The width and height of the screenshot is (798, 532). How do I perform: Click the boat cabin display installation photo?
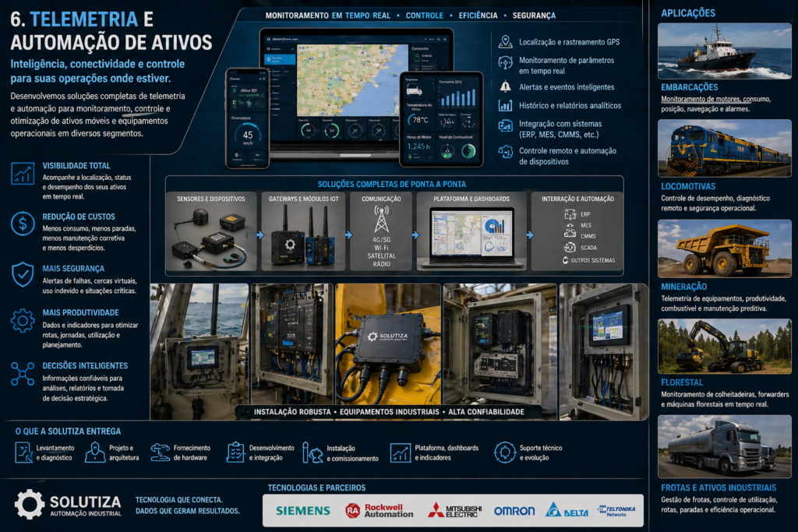tap(199, 351)
